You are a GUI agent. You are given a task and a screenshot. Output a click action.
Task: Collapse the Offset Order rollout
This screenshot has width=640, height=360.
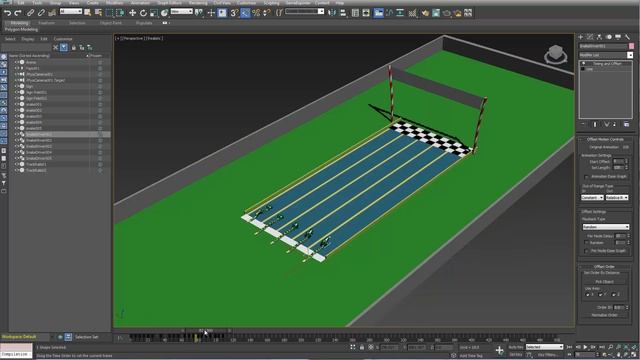605,267
